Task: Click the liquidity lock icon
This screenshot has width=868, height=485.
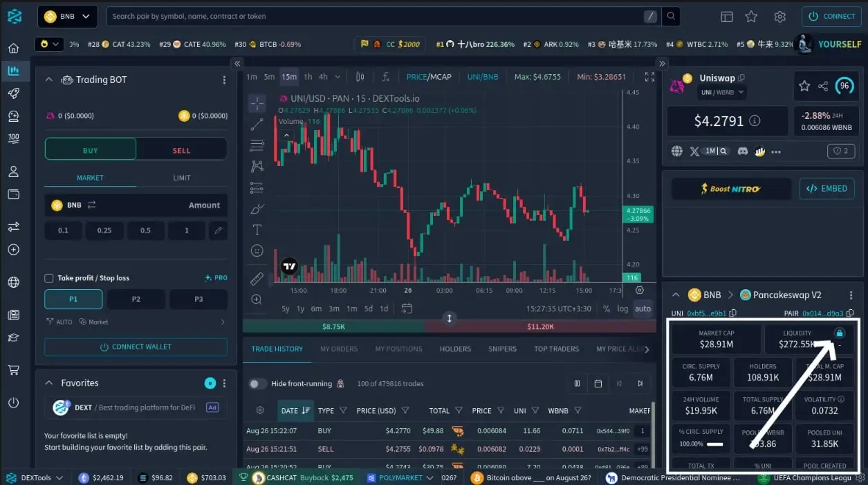Action: pos(840,333)
